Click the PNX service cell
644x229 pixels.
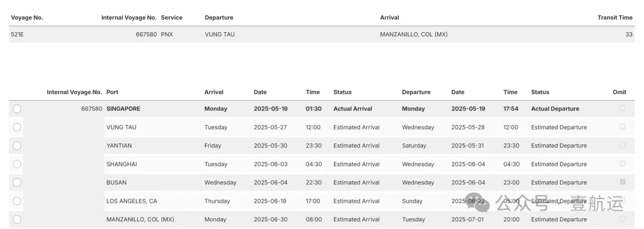pos(167,35)
